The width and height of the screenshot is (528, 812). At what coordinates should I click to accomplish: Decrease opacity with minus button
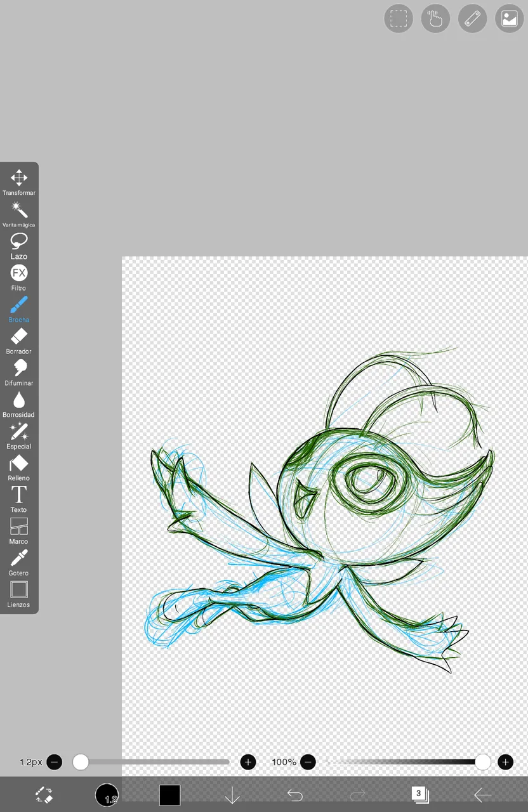tap(308, 762)
